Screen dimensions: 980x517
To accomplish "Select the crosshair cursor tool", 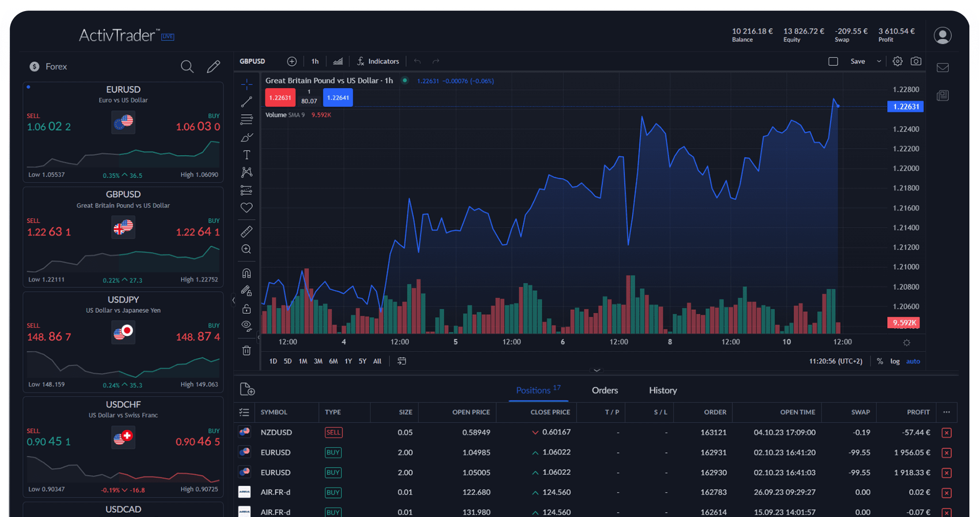I will [x=247, y=84].
